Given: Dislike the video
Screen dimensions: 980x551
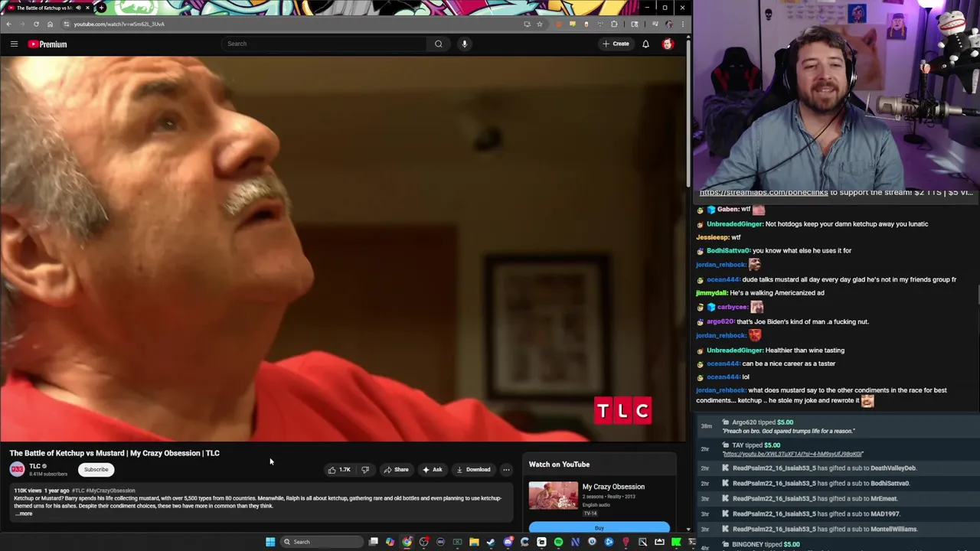Looking at the screenshot, I should (x=365, y=469).
